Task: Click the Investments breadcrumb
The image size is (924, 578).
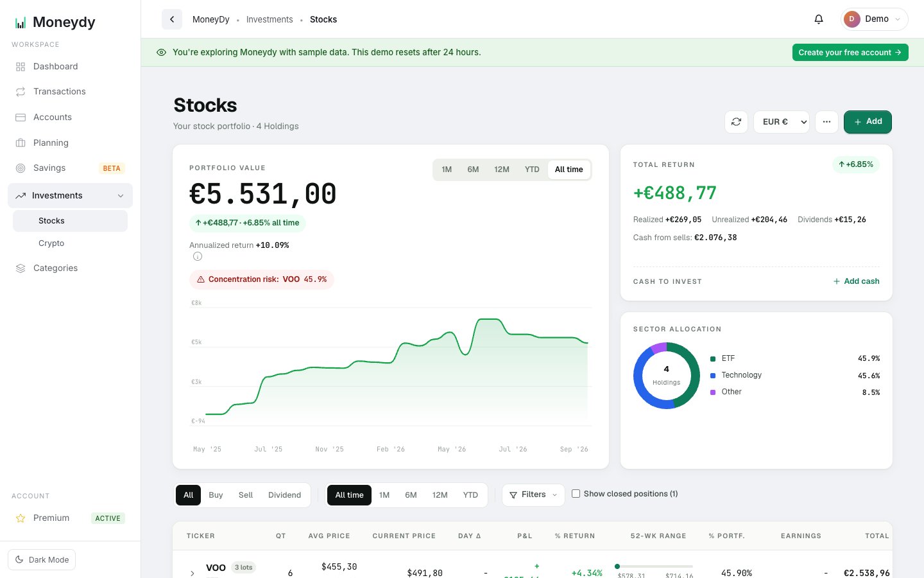Action: pyautogui.click(x=269, y=19)
